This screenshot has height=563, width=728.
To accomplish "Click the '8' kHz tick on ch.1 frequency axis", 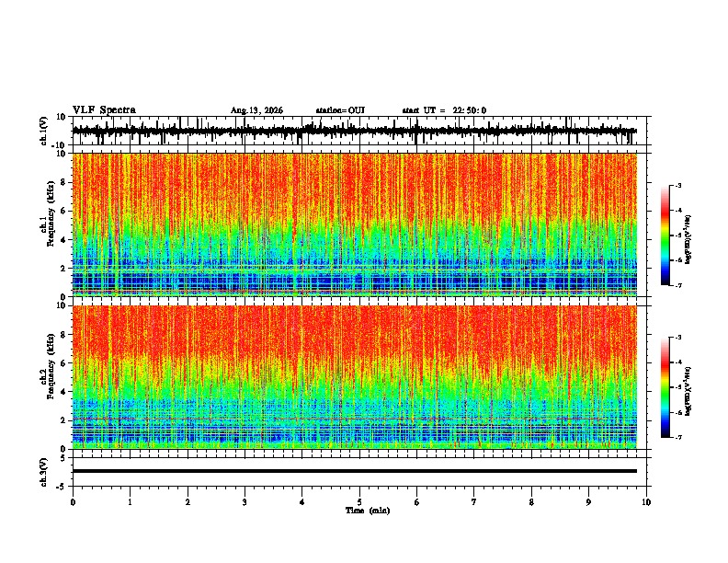I will (x=64, y=182).
